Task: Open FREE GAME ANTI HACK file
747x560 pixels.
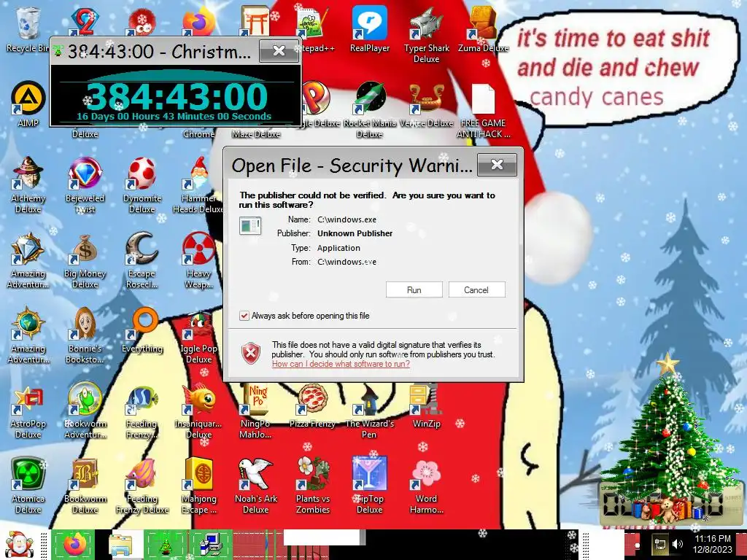Action: (483, 111)
